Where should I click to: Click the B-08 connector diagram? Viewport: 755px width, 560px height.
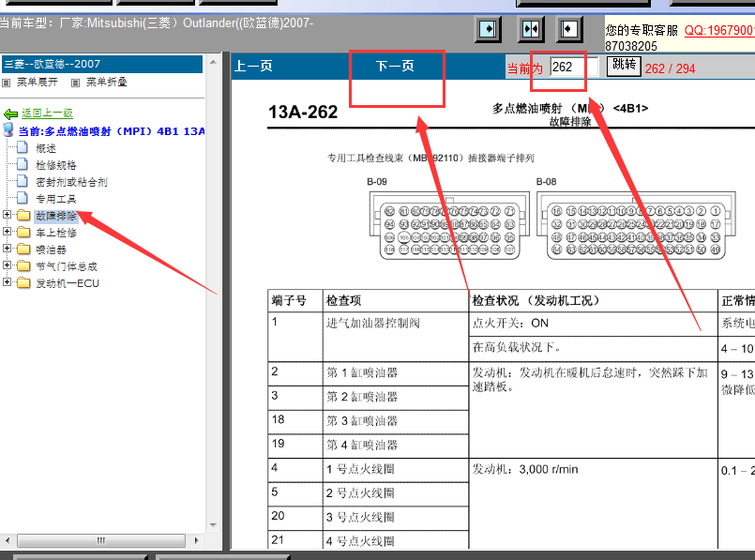(636, 225)
